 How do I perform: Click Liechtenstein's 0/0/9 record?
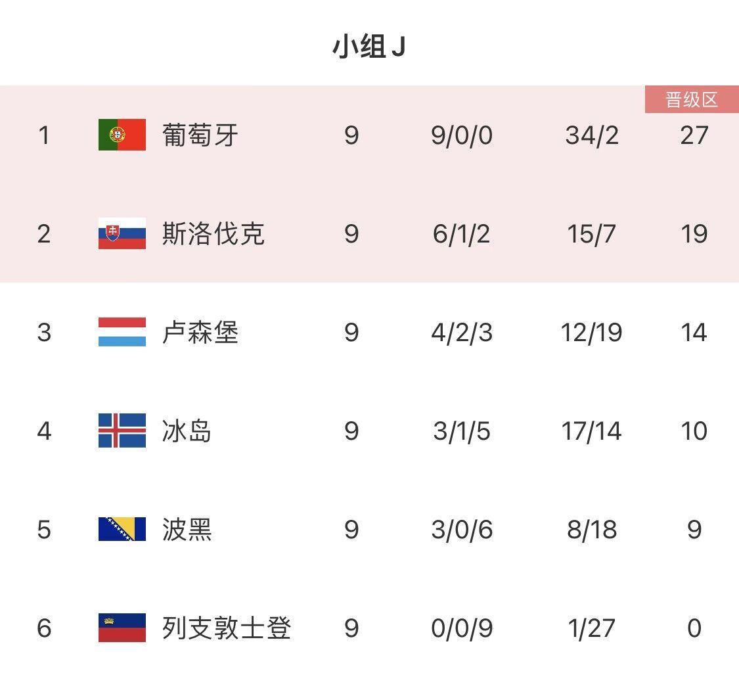(461, 628)
